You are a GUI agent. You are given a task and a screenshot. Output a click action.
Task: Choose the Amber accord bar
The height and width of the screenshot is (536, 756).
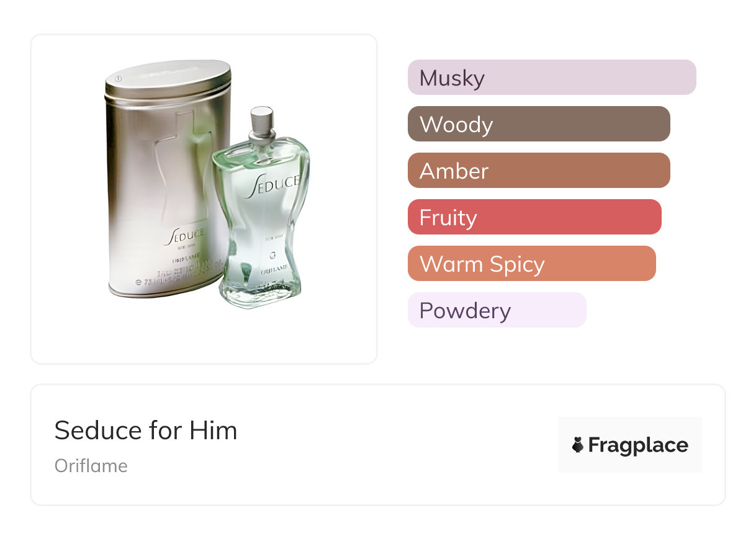coord(539,171)
